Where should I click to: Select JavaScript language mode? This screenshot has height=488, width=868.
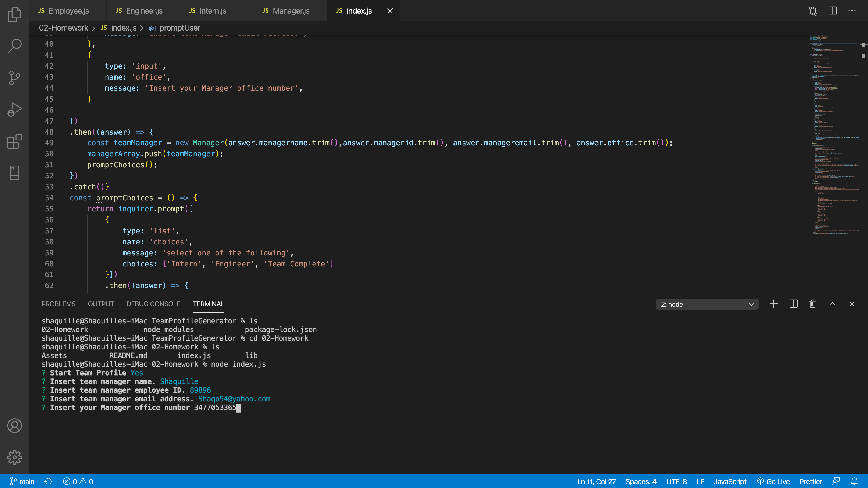[730, 481]
